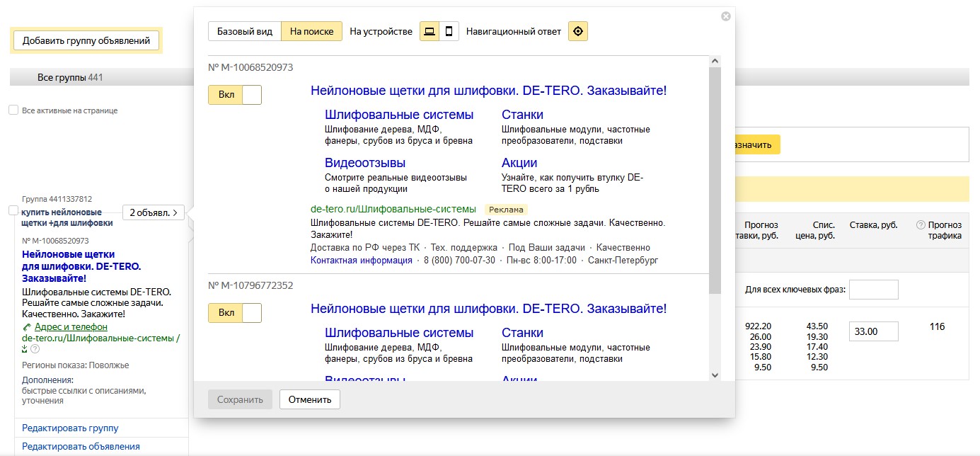Click the Реклама label in preview

pyautogui.click(x=506, y=210)
